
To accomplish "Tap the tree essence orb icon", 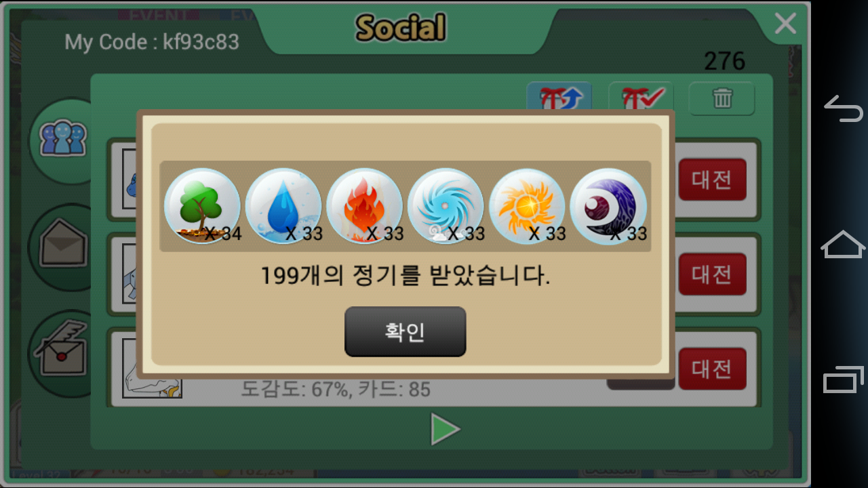I will pyautogui.click(x=202, y=206).
